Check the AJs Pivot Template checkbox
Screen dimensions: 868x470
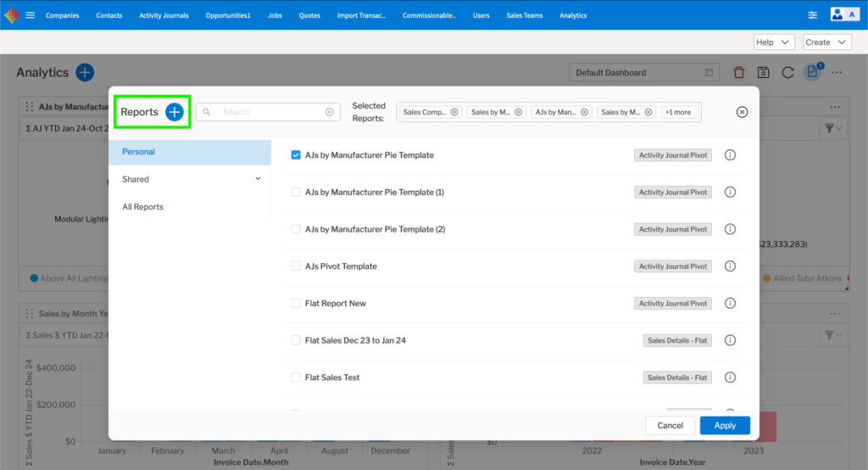coord(296,266)
